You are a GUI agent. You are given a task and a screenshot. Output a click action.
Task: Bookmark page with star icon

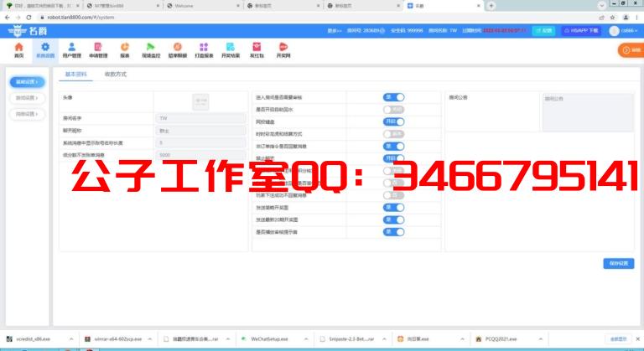612,18
